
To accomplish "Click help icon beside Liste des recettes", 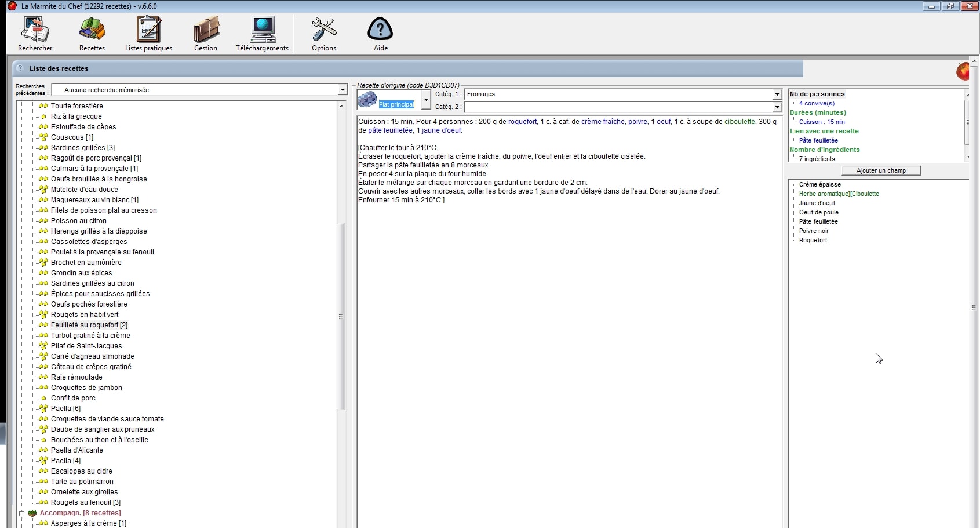I will pyautogui.click(x=20, y=68).
